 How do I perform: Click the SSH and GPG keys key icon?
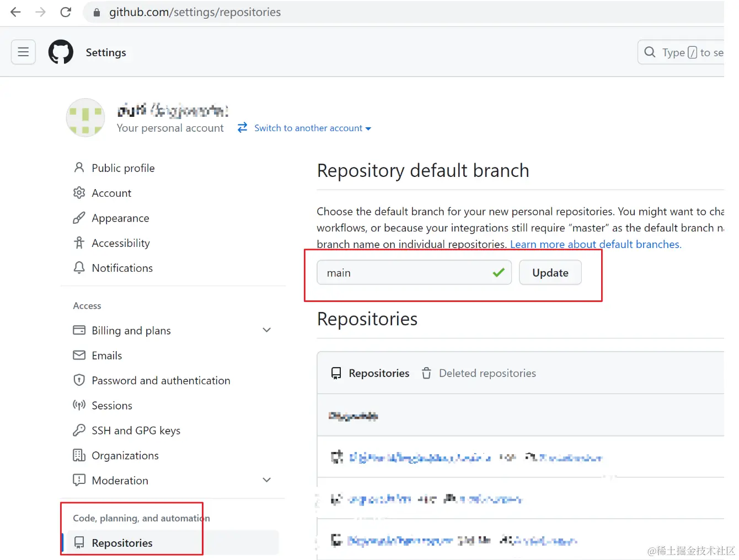[79, 430]
